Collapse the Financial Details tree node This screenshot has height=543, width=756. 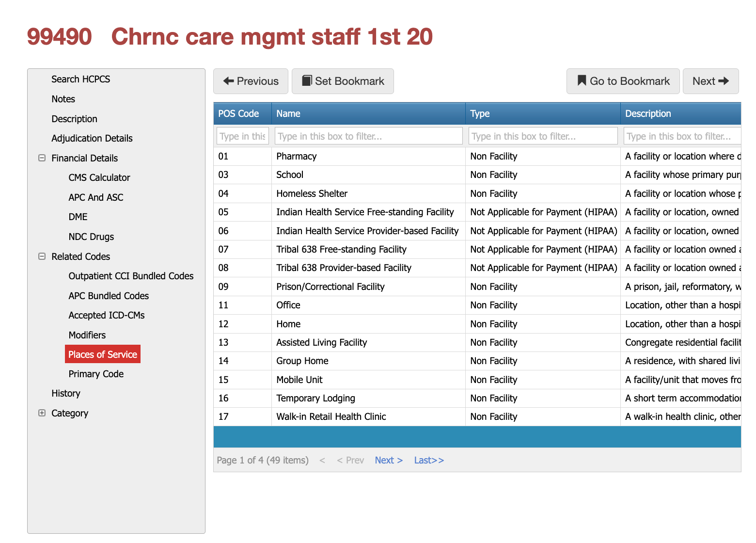point(42,158)
